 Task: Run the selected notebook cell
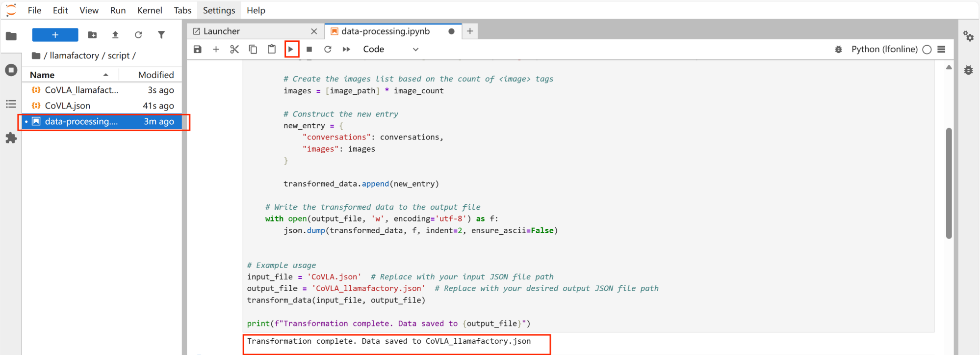[291, 49]
